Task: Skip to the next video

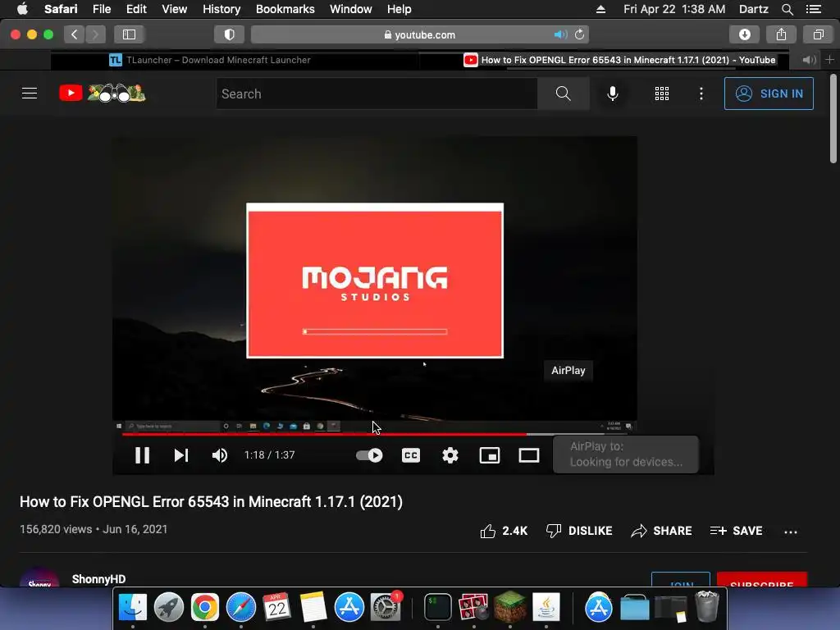Action: click(181, 454)
